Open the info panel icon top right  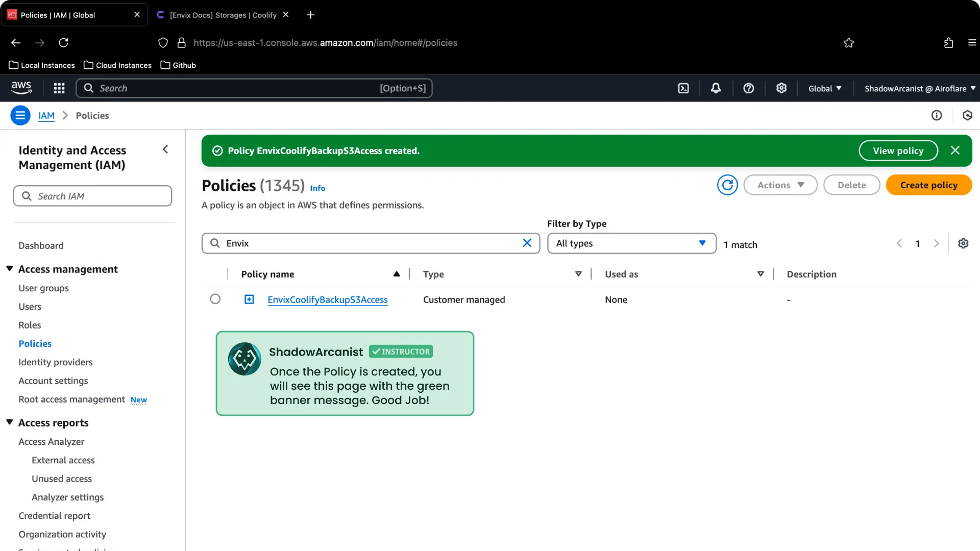point(937,115)
